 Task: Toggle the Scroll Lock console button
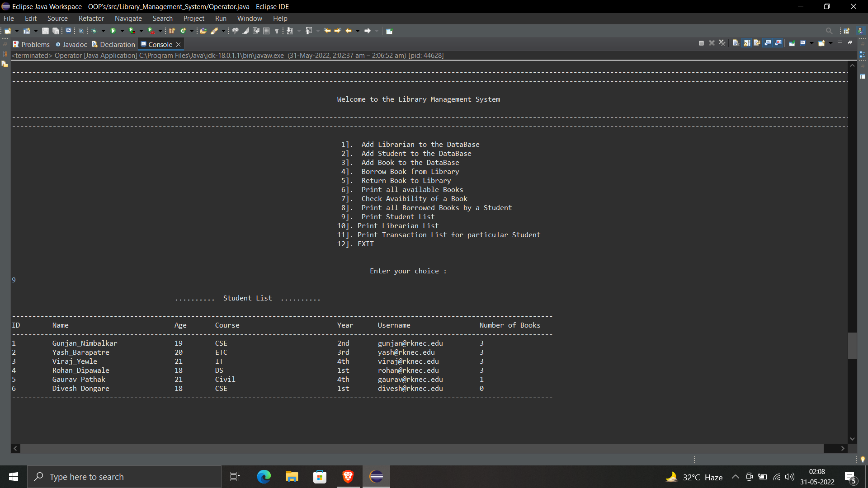[x=746, y=43]
